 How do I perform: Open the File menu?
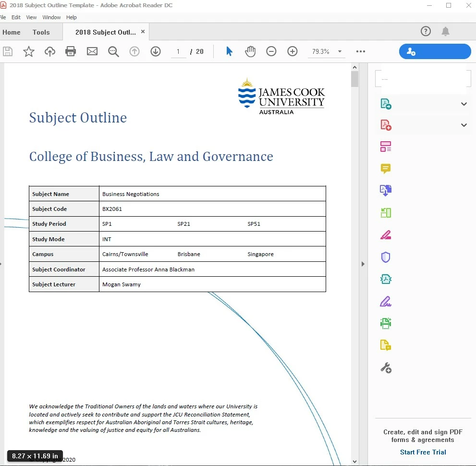tap(3, 17)
